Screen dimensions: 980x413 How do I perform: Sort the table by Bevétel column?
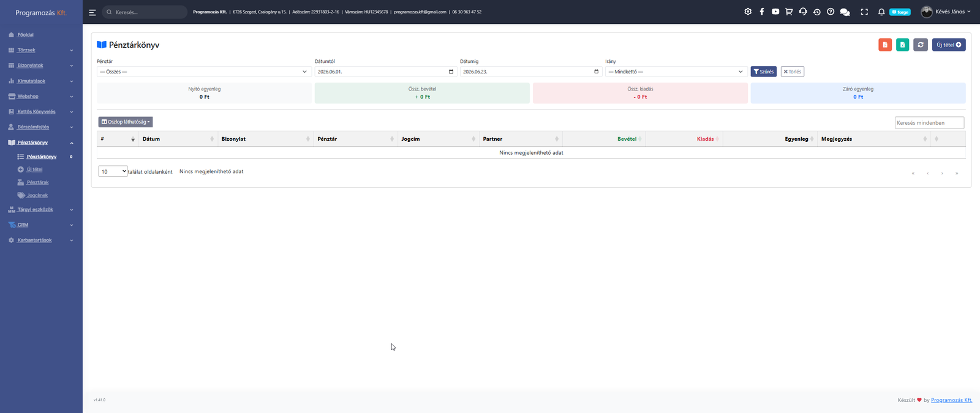point(604,139)
